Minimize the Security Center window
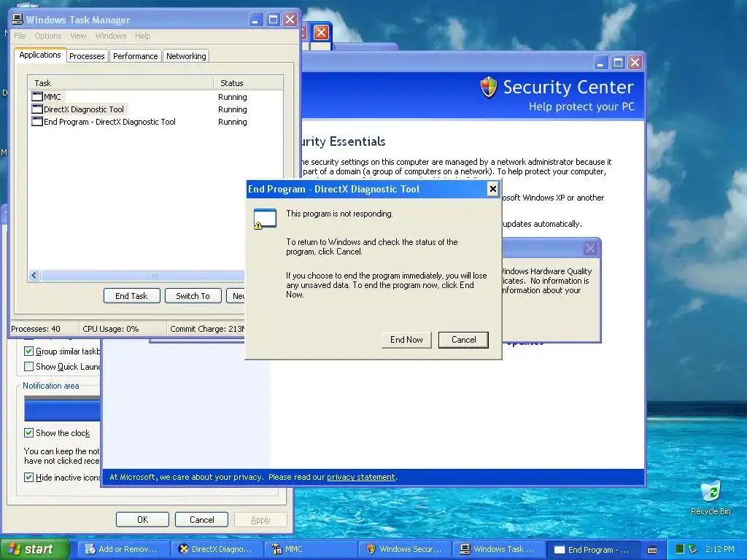This screenshot has height=560, width=747. [x=601, y=63]
